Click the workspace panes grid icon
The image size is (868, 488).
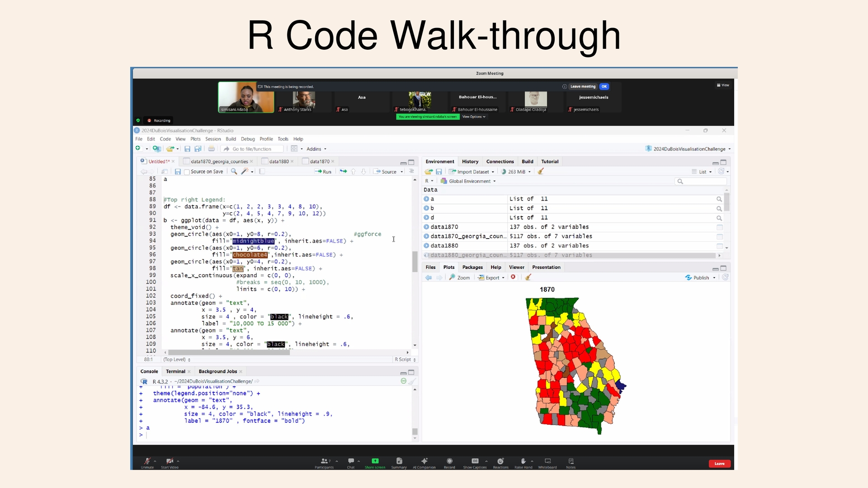coord(294,149)
